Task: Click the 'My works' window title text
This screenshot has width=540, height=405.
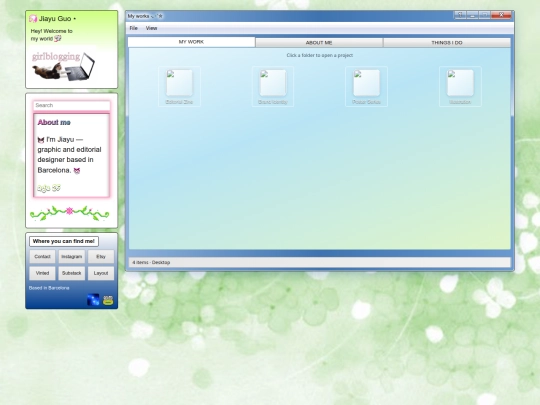Action: coord(138,16)
